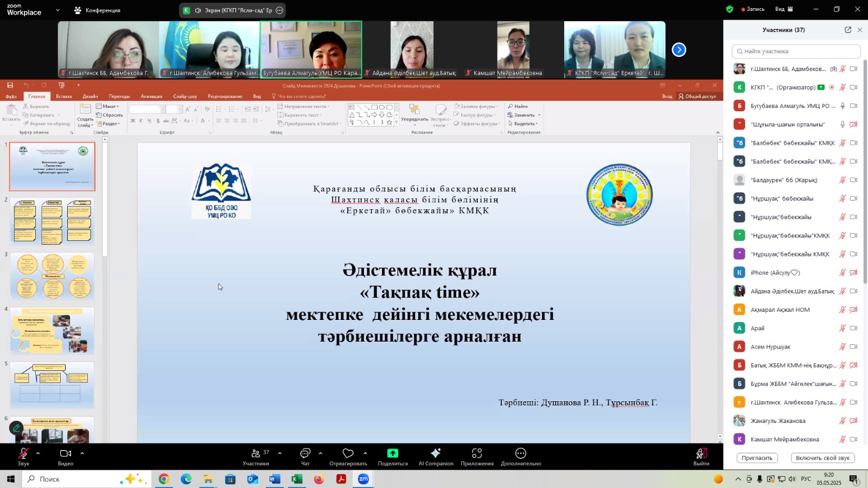Show next video thumbnails with blue arrow
Image resolution: width=868 pixels, height=488 pixels.
679,50
